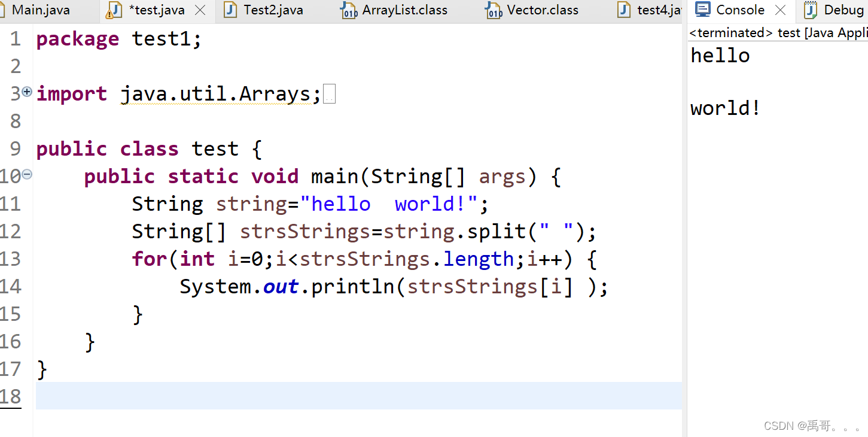
Task: Click the test1 package name
Action: (x=162, y=40)
